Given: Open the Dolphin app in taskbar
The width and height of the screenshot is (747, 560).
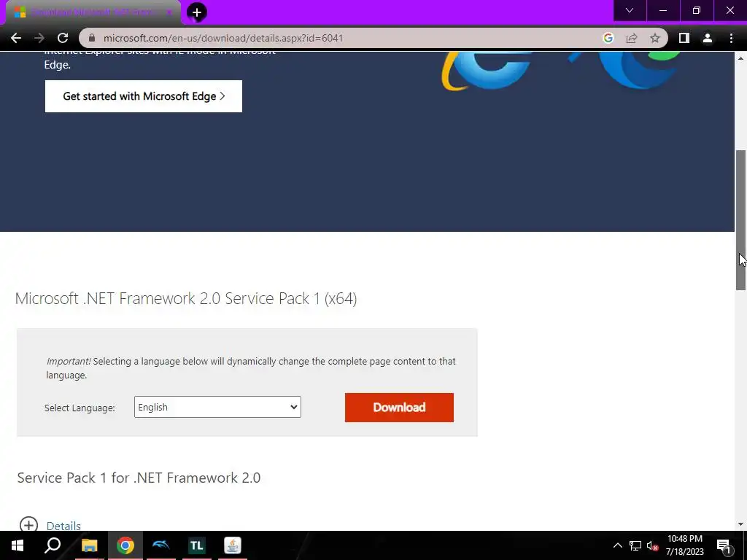Looking at the screenshot, I should click(160, 545).
